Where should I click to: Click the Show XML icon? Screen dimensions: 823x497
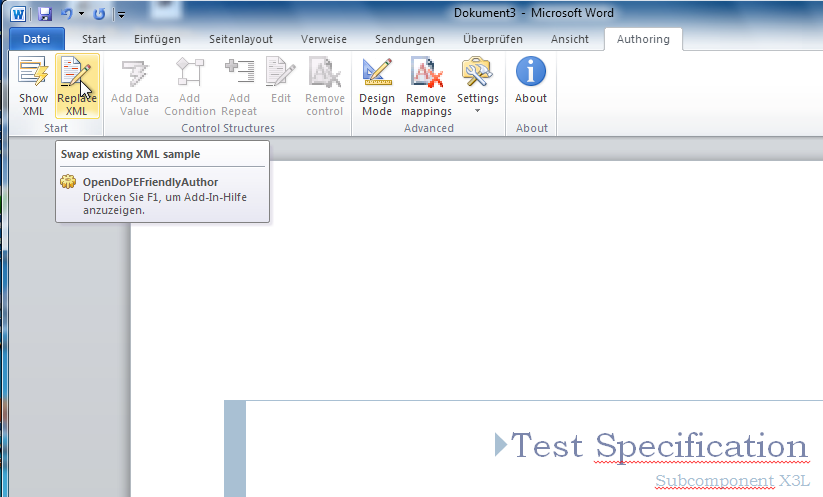click(x=33, y=73)
